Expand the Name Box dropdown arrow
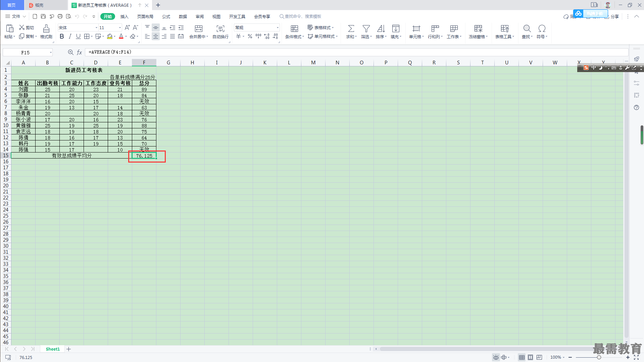Image resolution: width=644 pixels, height=362 pixels. click(x=51, y=52)
